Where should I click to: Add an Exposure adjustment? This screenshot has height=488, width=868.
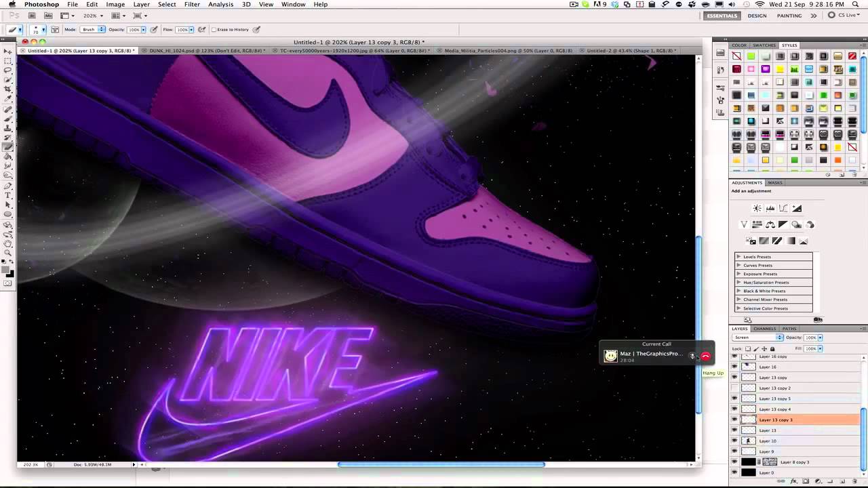point(797,208)
